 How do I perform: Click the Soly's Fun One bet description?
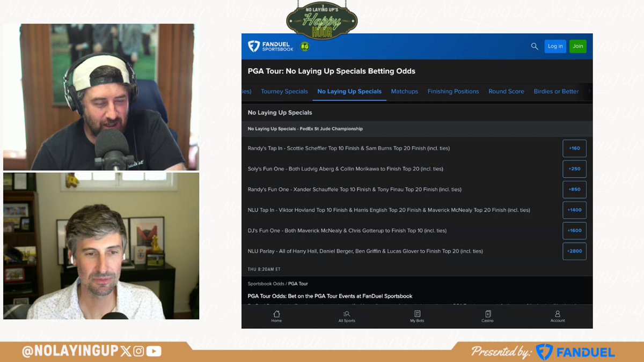345,169
